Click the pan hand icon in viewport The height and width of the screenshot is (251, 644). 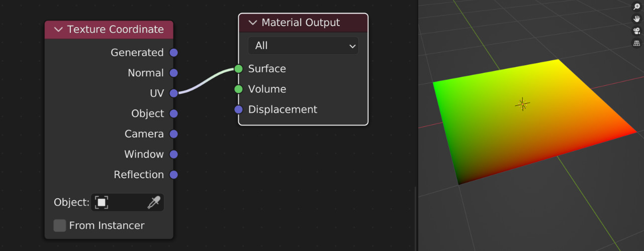pos(636,19)
